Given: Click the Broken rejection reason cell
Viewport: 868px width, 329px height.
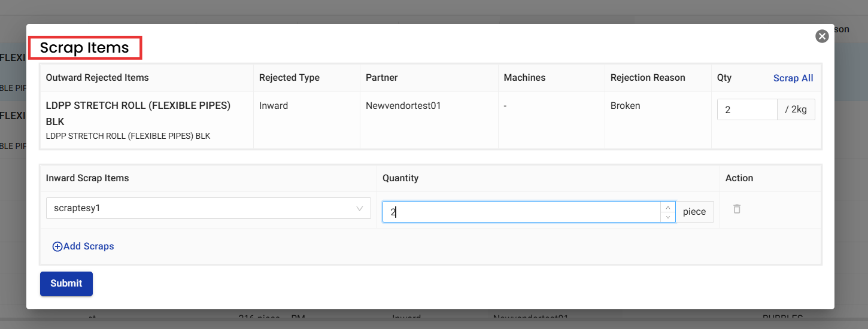Looking at the screenshot, I should [625, 106].
